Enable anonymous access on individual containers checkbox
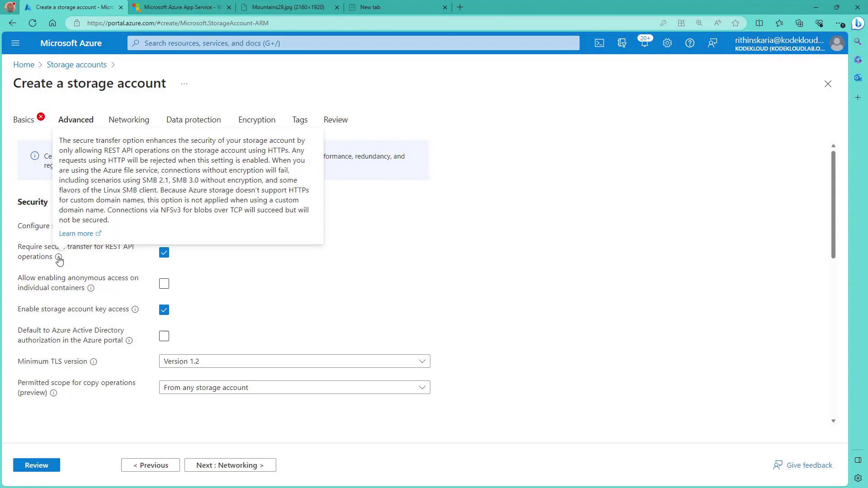The height and width of the screenshot is (488, 868). tap(164, 284)
